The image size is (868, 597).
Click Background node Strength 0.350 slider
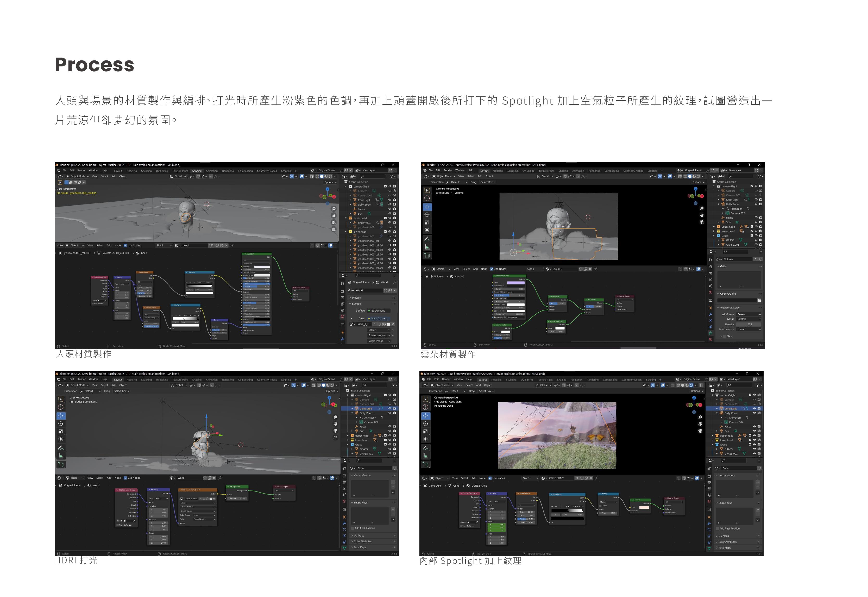point(237,498)
